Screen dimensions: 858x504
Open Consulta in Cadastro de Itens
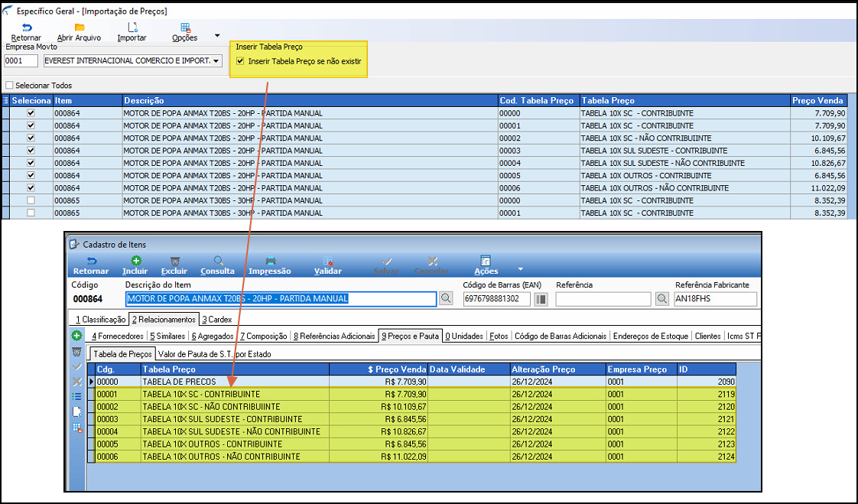(217, 265)
